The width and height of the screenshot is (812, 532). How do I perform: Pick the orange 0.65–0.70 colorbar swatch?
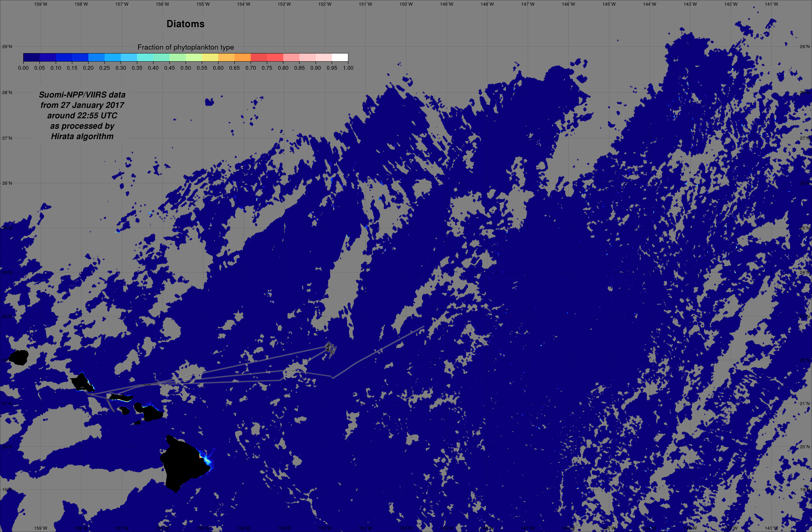click(243, 57)
